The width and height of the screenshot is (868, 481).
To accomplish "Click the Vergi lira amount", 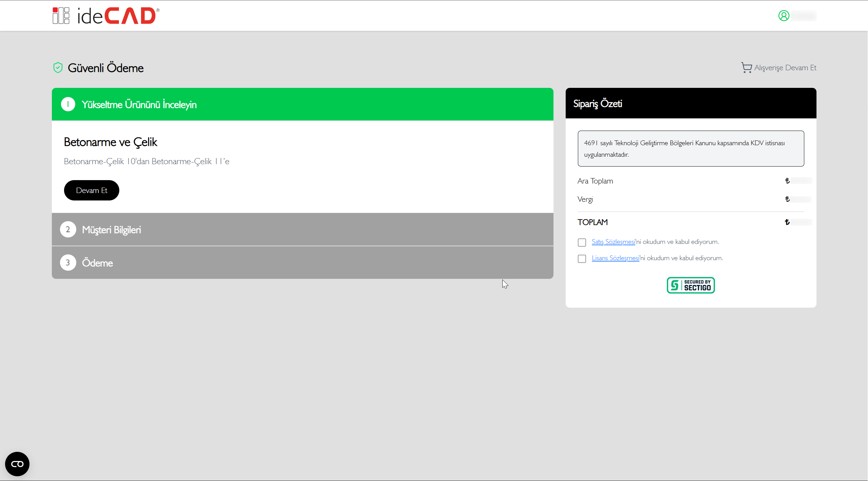I will (799, 199).
